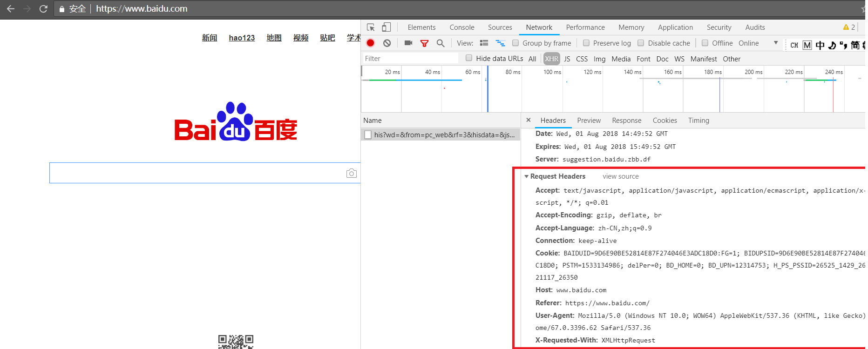This screenshot has height=349, width=868.
Task: Stop network recording with red button
Action: coord(371,43)
